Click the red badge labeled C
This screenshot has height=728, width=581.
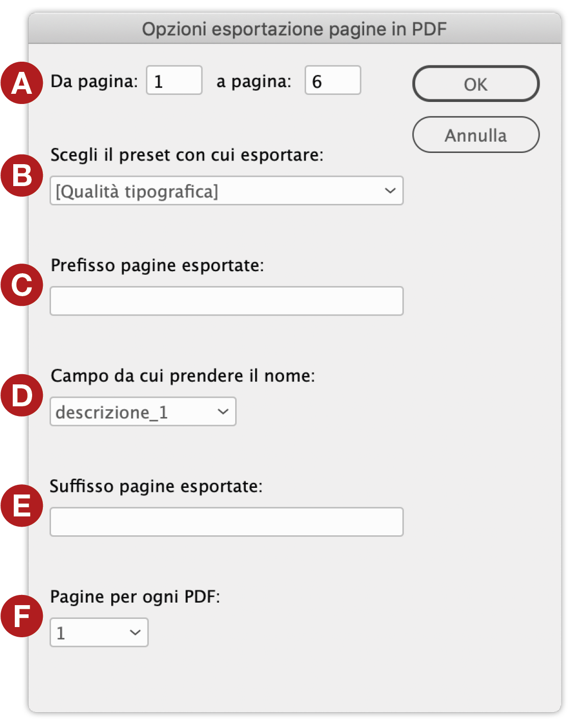[x=21, y=285]
